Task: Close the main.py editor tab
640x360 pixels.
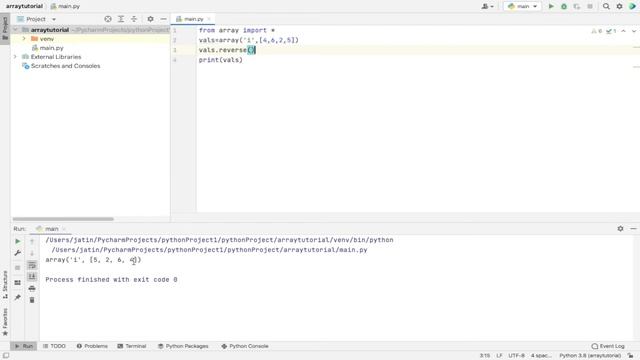Action: click(x=209, y=19)
